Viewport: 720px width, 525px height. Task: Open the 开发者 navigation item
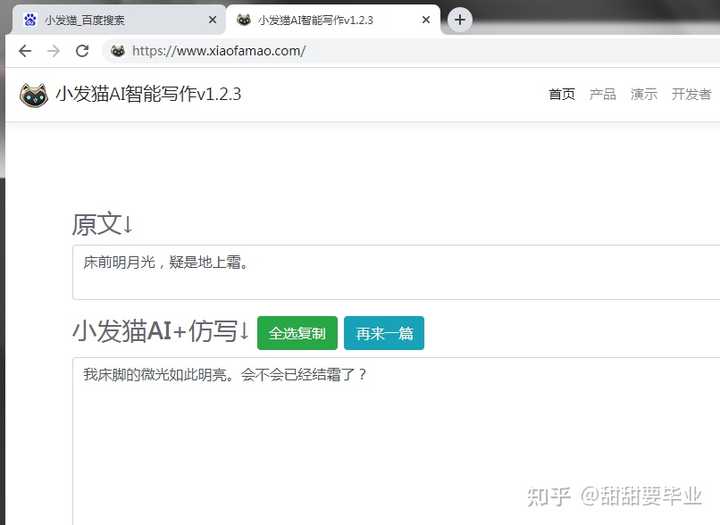(x=691, y=94)
